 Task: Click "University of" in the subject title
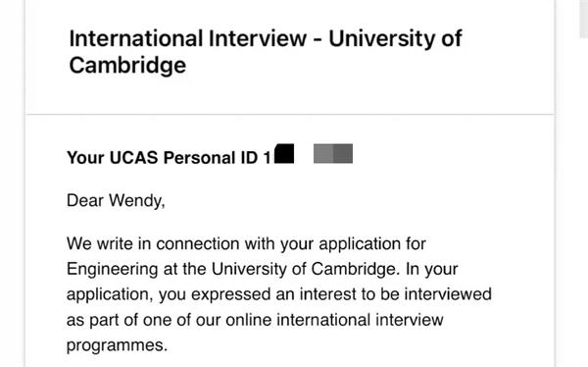[395, 38]
